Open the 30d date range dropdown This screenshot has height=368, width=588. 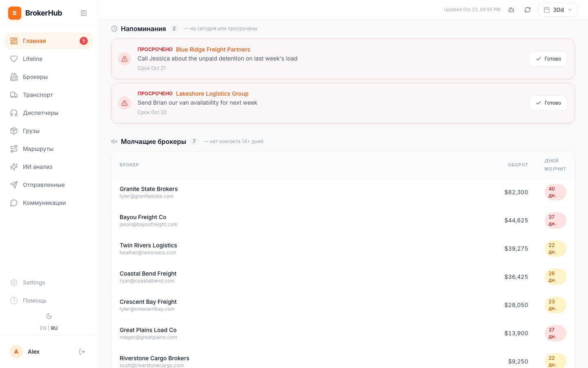(x=558, y=10)
